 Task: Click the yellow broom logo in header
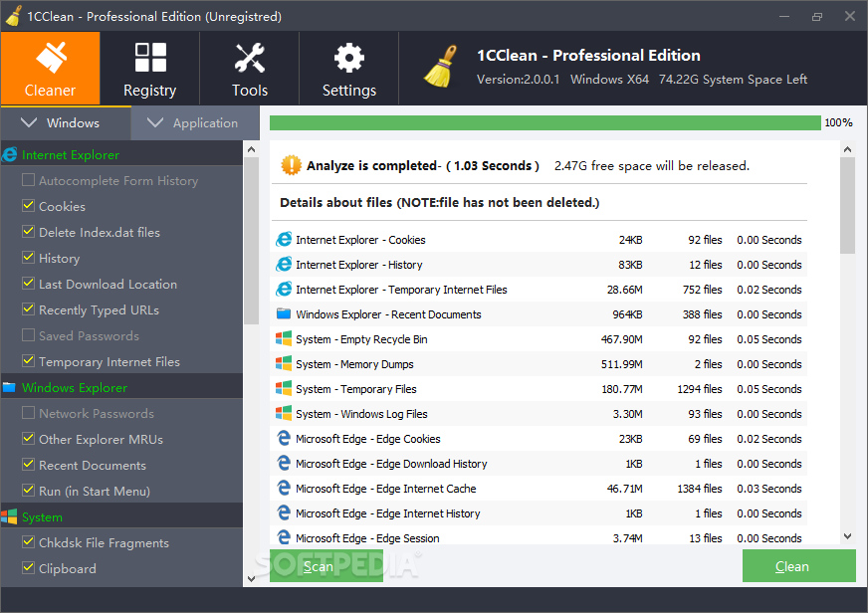click(441, 67)
